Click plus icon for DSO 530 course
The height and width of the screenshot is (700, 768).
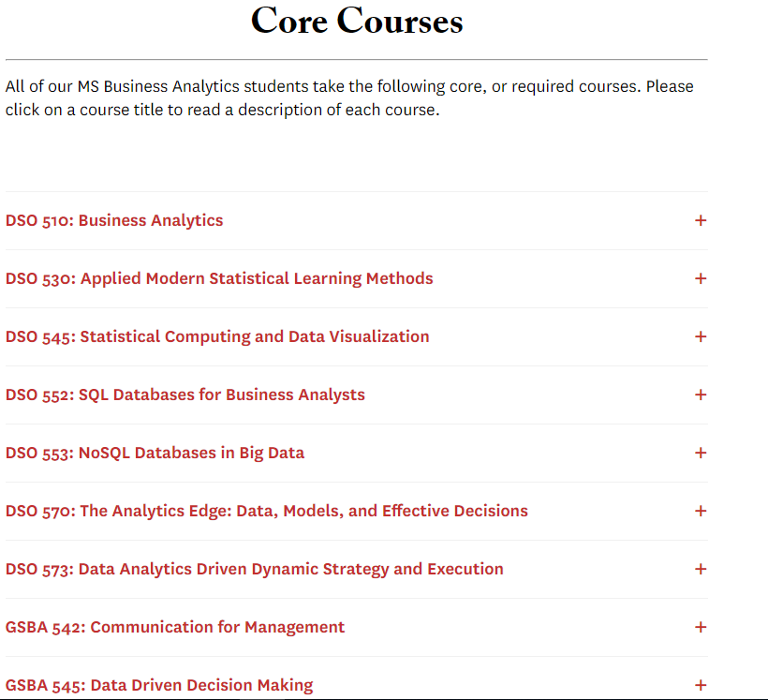[701, 278]
